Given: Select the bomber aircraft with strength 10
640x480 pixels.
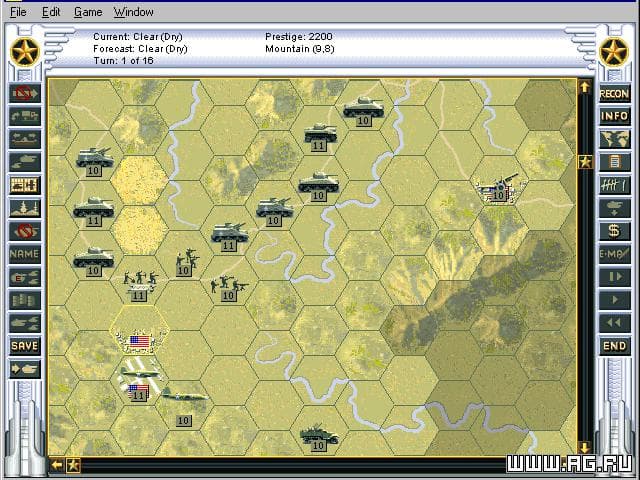Looking at the screenshot, I should pos(184,404).
